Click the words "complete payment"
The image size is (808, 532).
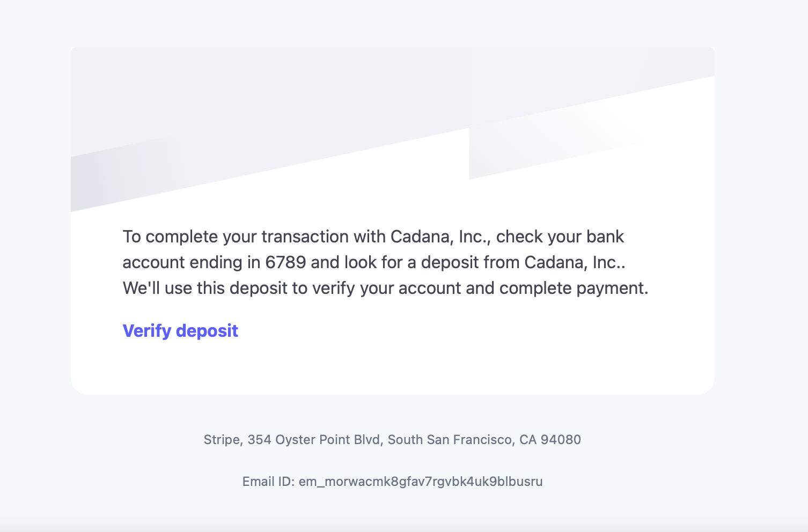pos(573,288)
